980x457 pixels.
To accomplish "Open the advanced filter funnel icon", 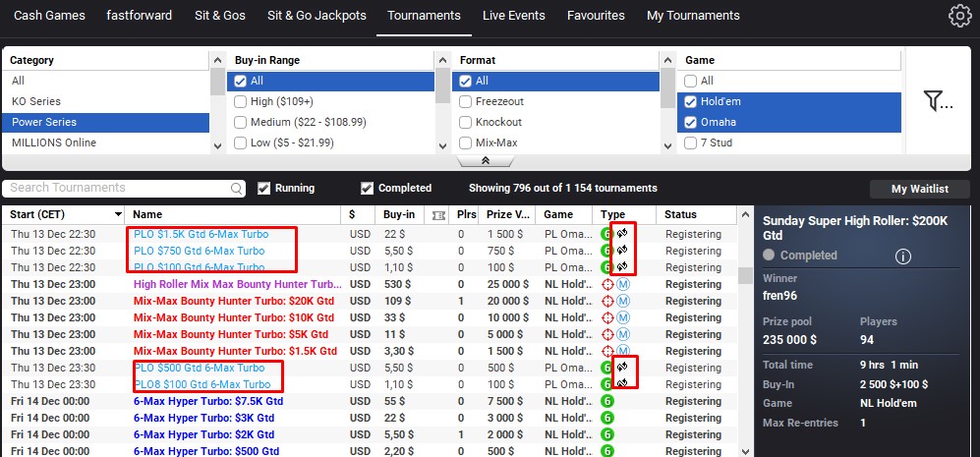I will coord(938,100).
